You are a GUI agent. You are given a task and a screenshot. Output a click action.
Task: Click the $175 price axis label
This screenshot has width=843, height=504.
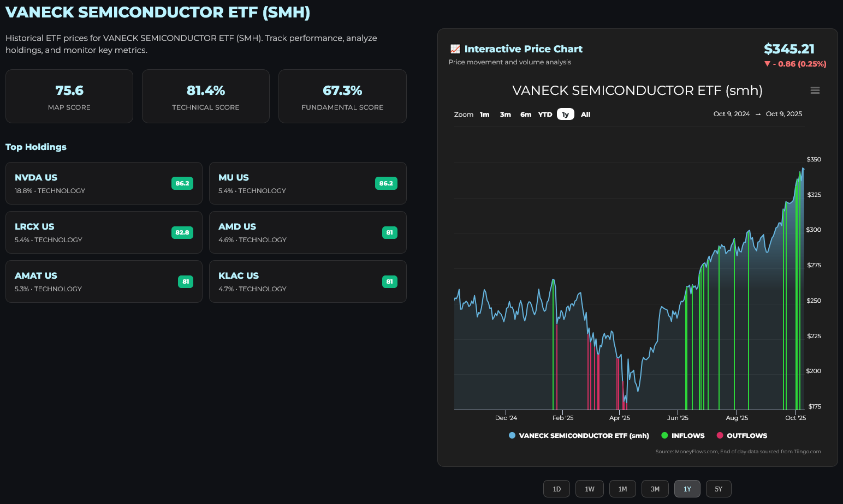[815, 406]
